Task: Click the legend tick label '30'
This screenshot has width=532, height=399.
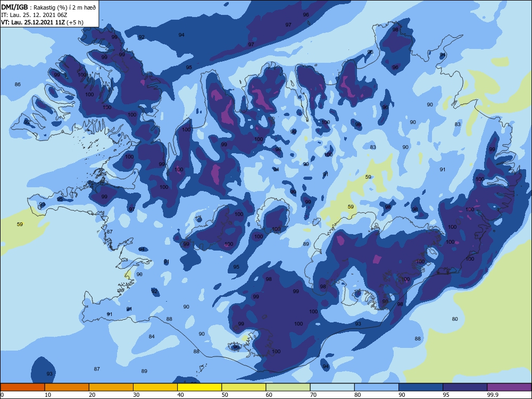Action: pos(136,395)
